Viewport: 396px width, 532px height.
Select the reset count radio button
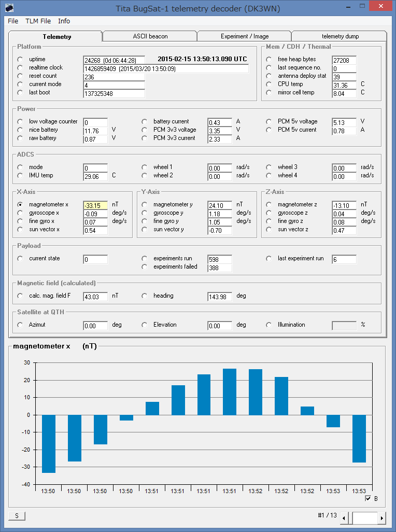pos(20,76)
